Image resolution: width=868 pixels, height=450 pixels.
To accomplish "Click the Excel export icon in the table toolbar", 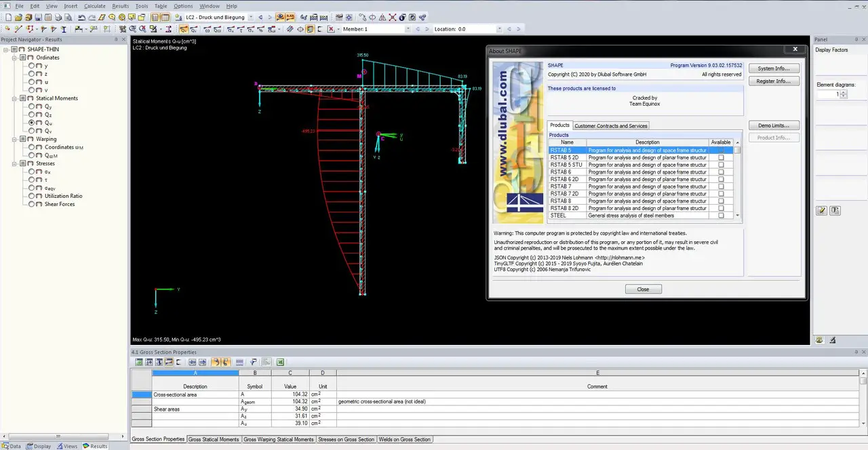I will coord(280,363).
